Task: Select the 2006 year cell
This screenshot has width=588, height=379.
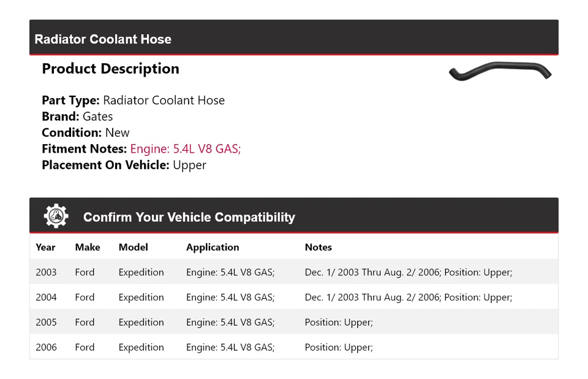Action: point(46,347)
